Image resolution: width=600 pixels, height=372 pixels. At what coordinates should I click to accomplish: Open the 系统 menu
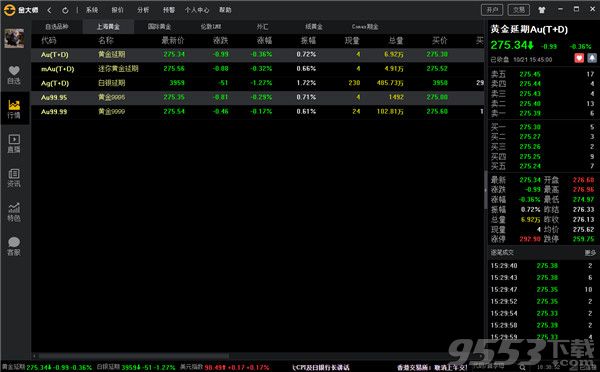[x=92, y=10]
